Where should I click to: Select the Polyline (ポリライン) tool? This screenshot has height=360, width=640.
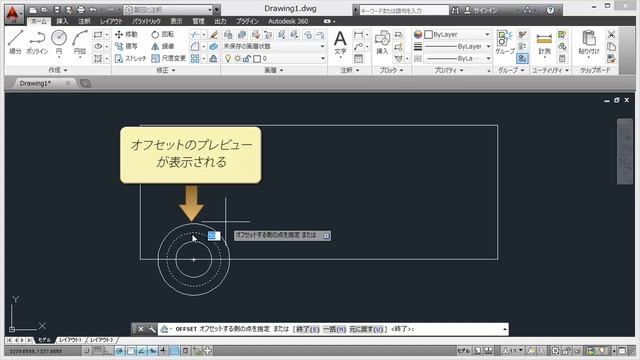pyautogui.click(x=37, y=42)
